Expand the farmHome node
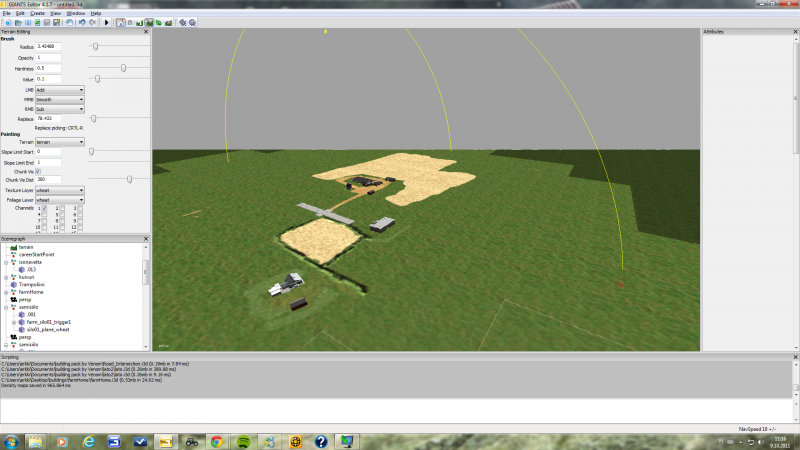The image size is (800, 450). coord(6,292)
